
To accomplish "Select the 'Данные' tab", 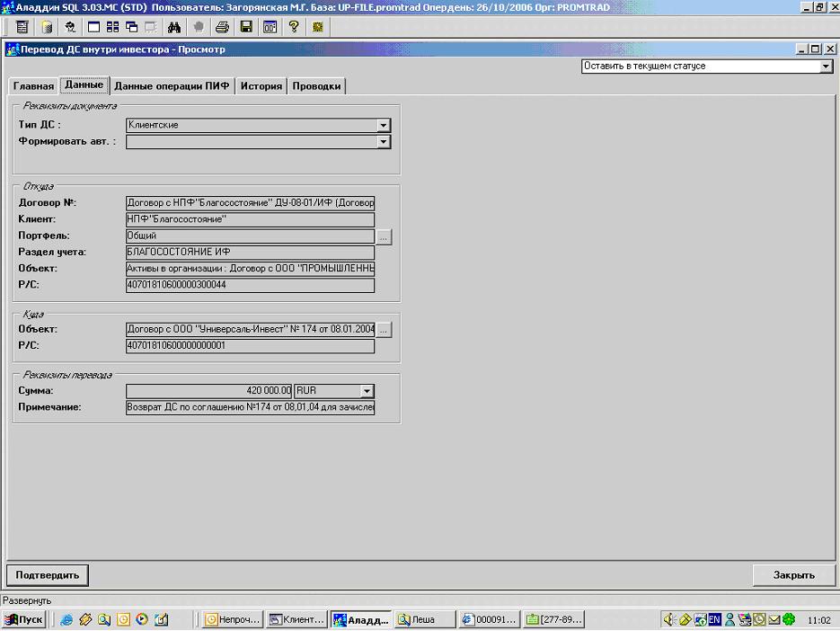I will [84, 84].
